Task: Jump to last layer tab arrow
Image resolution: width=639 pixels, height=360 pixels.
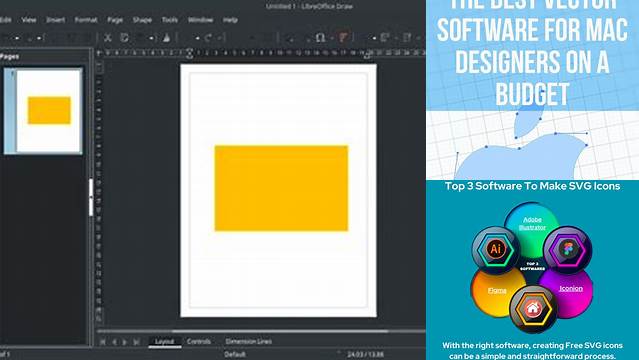Action: click(137, 342)
